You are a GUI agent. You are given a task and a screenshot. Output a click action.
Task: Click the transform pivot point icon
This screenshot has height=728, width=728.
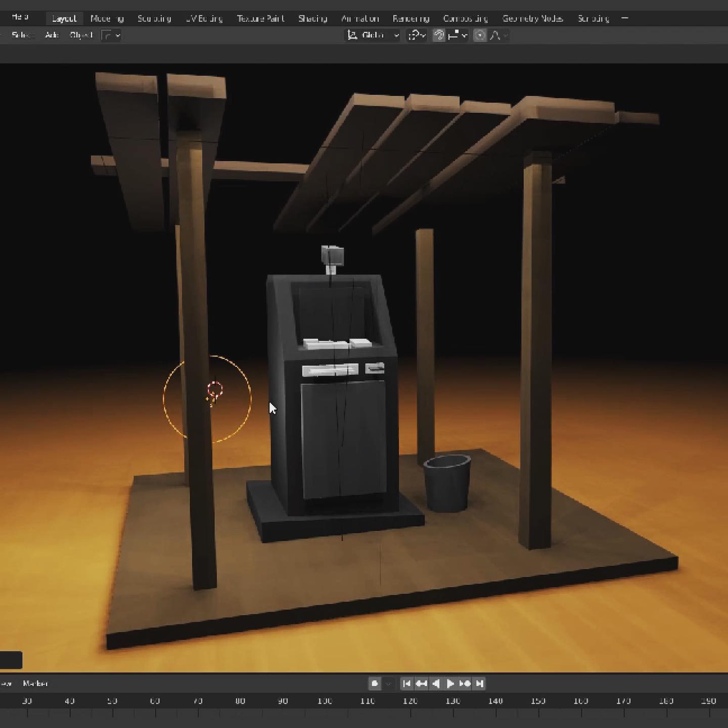(x=416, y=35)
